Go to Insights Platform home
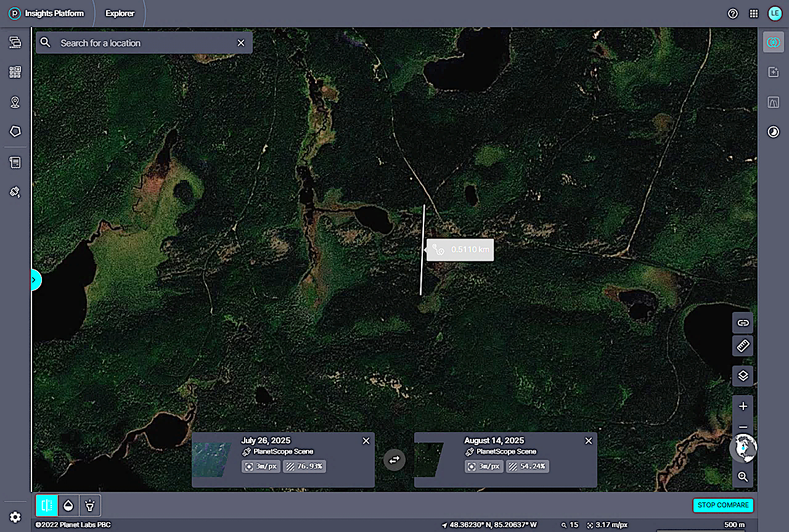The height and width of the screenshot is (532, 789). pyautogui.click(x=47, y=14)
